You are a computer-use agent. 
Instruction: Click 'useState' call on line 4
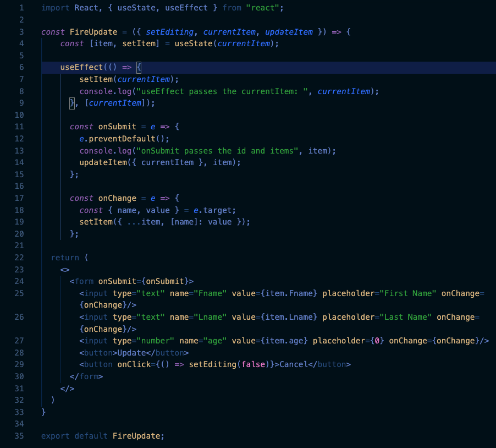194,43
